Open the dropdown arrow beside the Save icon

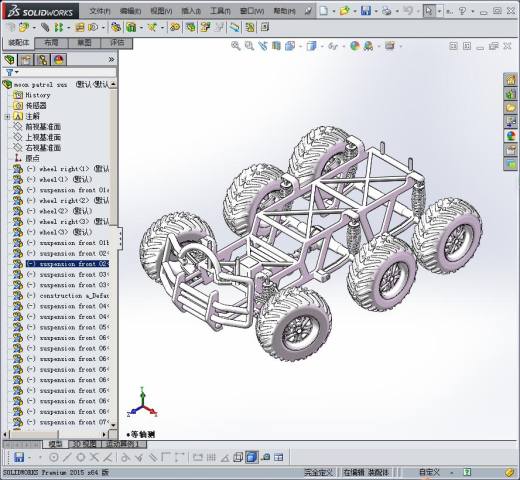376,11
